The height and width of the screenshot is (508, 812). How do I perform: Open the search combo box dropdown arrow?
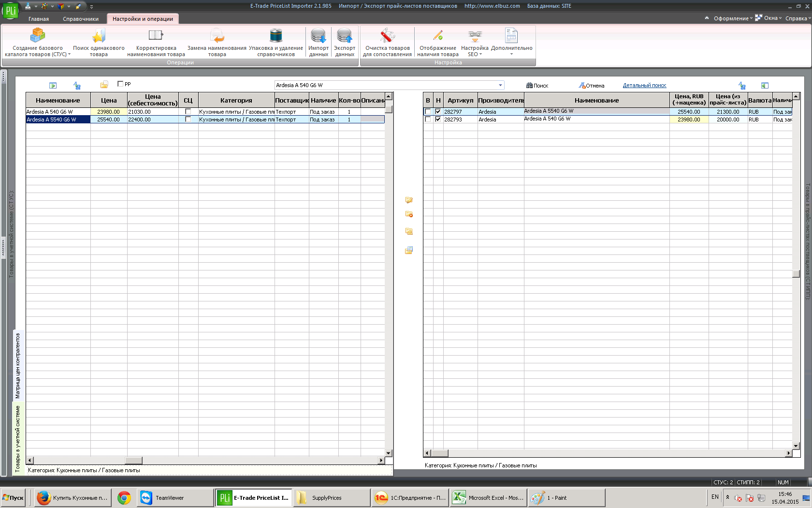tap(500, 85)
